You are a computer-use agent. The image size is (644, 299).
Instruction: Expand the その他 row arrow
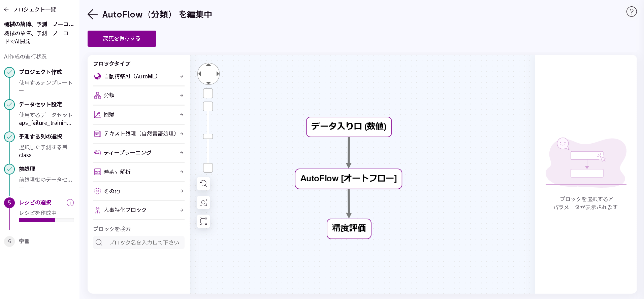point(182,191)
